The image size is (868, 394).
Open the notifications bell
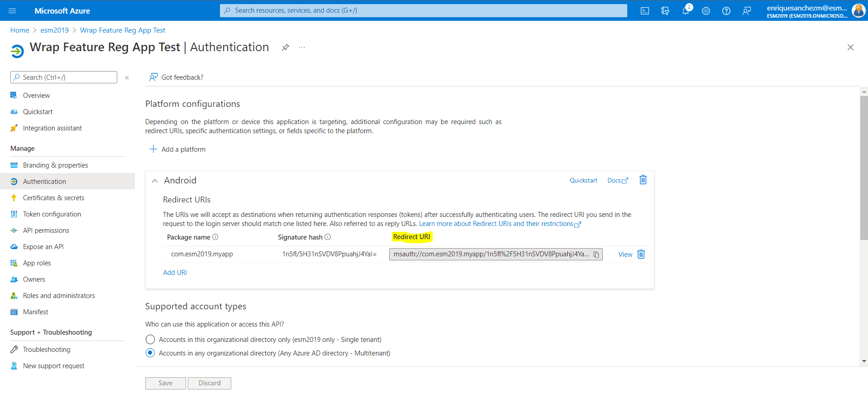(686, 11)
